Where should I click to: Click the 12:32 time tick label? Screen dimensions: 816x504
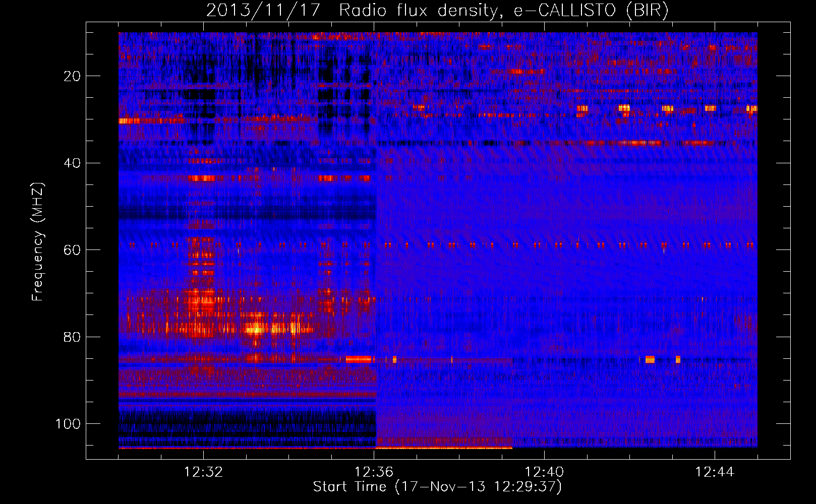(203, 472)
